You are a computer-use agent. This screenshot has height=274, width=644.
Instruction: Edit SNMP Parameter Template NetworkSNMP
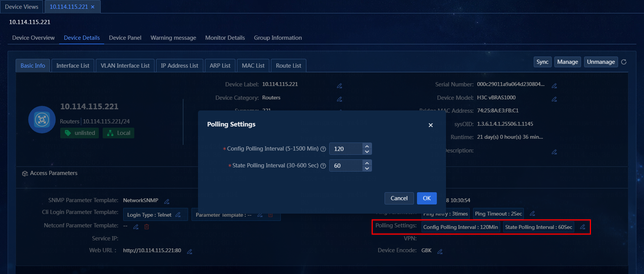pos(167,201)
